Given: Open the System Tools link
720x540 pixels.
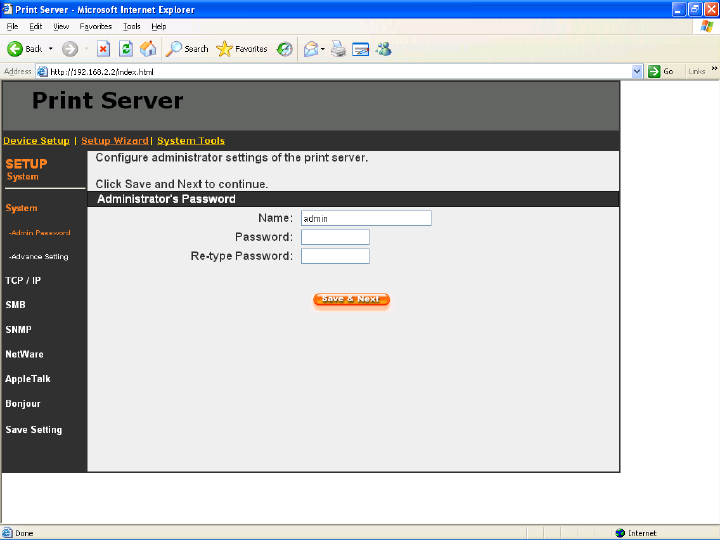Looking at the screenshot, I should (x=191, y=141).
